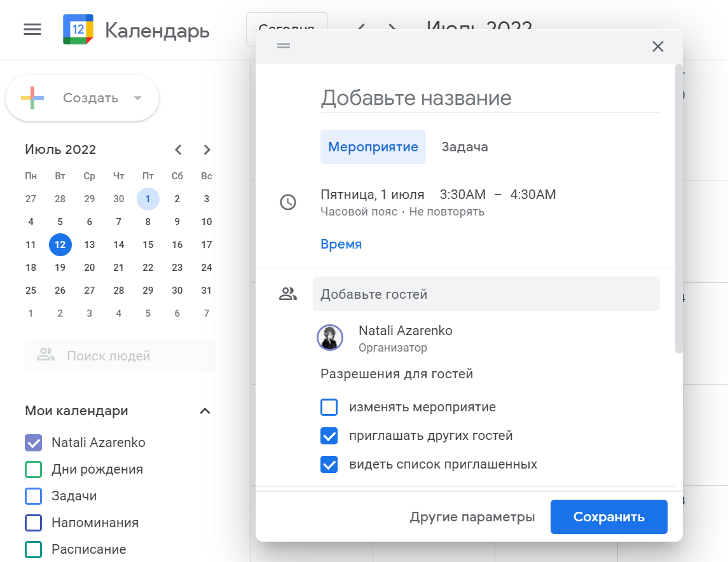Screen dimensions: 728x562
Task: Toggle the Дни рождения calendar checkbox
Action: pyautogui.click(x=34, y=469)
